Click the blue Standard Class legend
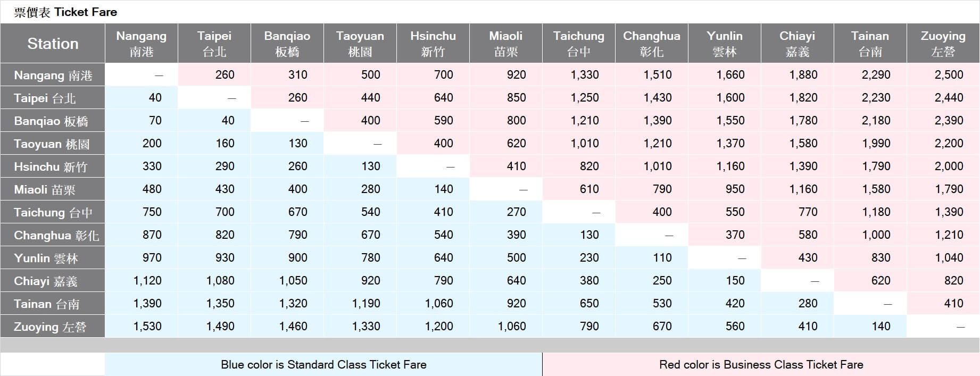Screen dimensions: 980x376 323,364
